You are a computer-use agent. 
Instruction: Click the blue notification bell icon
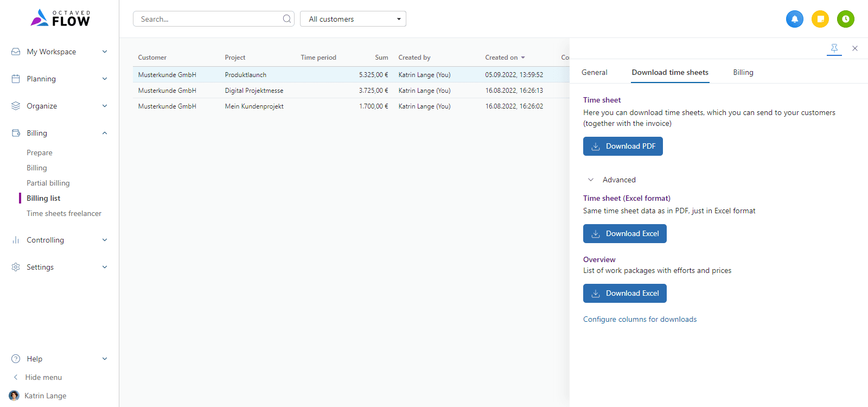(x=794, y=19)
